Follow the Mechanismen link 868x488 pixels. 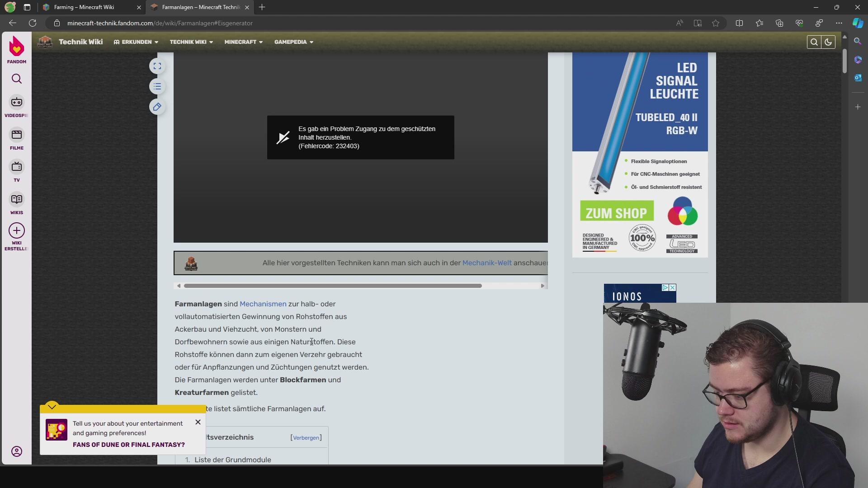[263, 304]
